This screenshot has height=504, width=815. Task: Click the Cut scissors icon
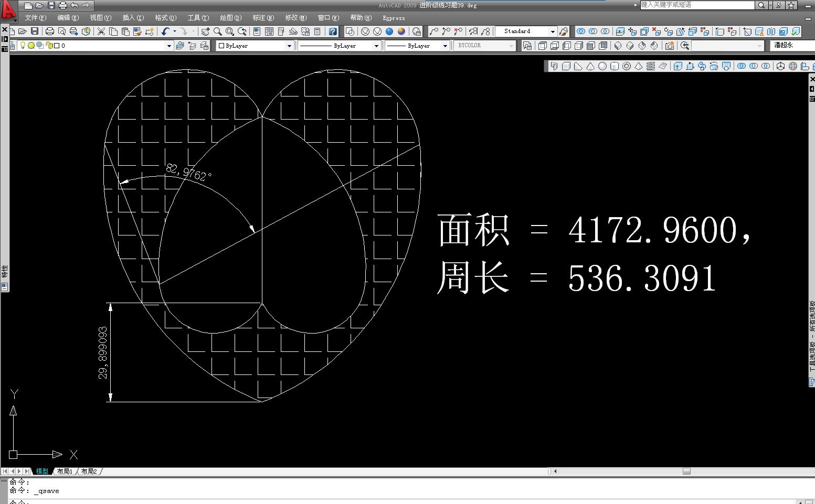(101, 31)
